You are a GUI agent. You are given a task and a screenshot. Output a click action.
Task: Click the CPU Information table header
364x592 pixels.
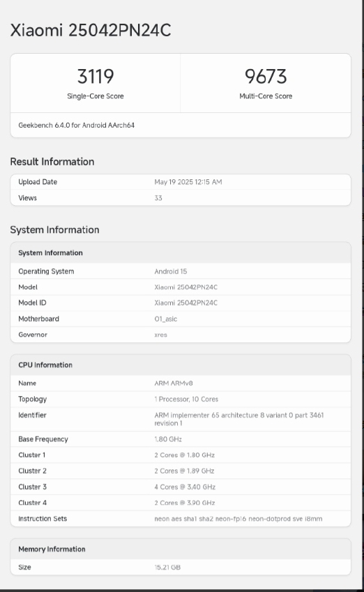click(45, 365)
